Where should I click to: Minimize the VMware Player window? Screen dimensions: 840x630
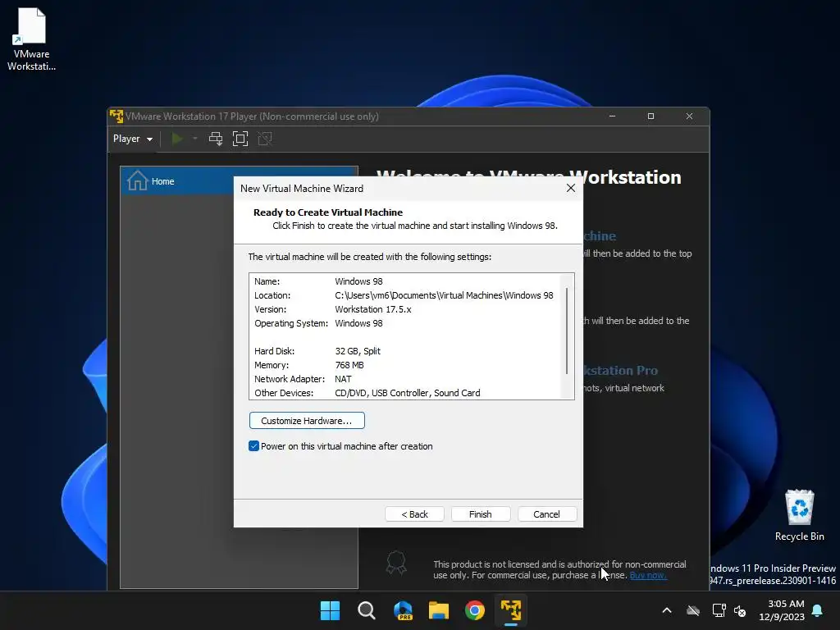(x=612, y=116)
